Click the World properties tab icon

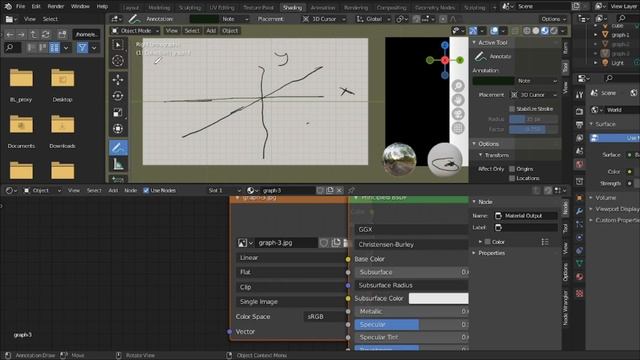579,164
